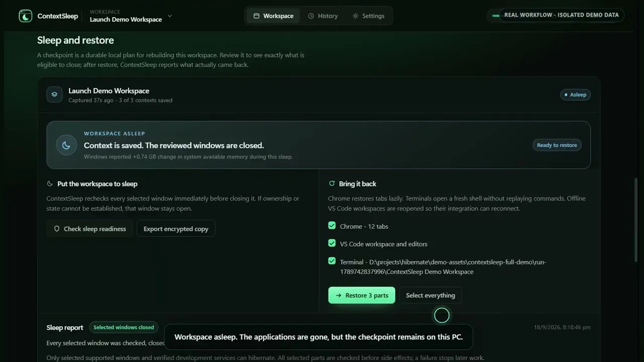Screen dimensions: 644x362
Task: Click the ContextSleep moon logo icon
Action: click(x=25, y=16)
